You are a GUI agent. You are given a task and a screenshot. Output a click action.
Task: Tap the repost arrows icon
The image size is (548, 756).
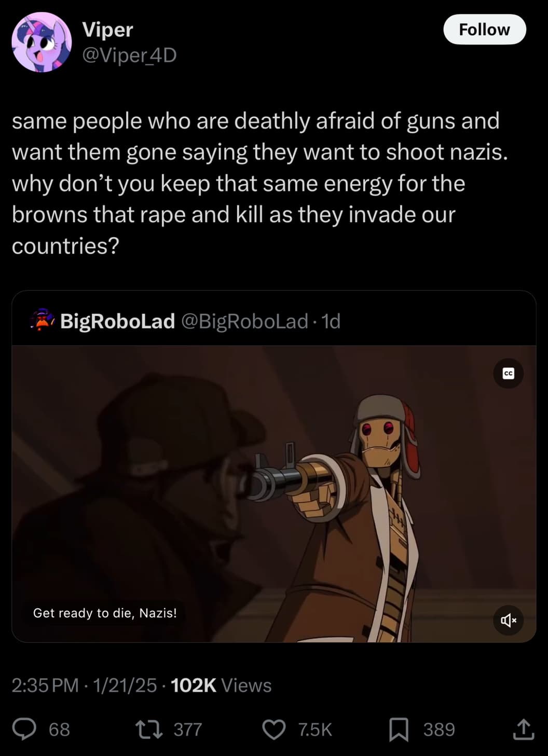[x=149, y=729]
